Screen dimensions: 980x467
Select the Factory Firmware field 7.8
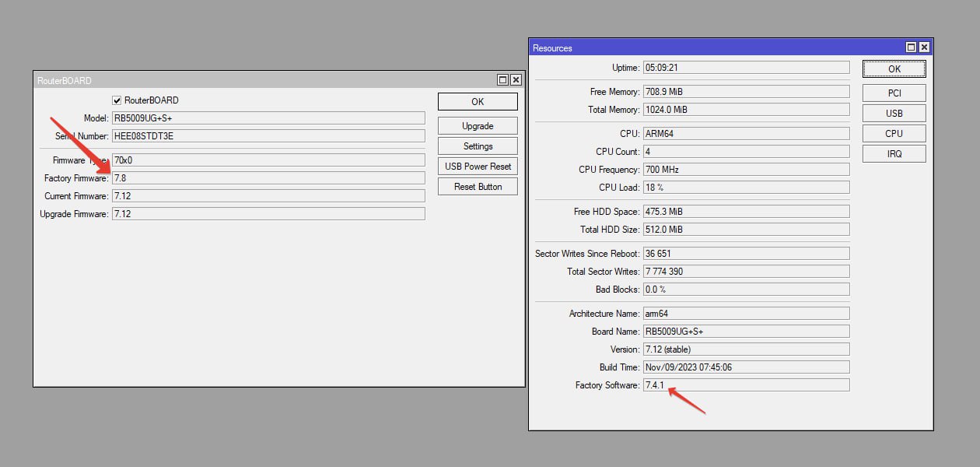(x=268, y=178)
